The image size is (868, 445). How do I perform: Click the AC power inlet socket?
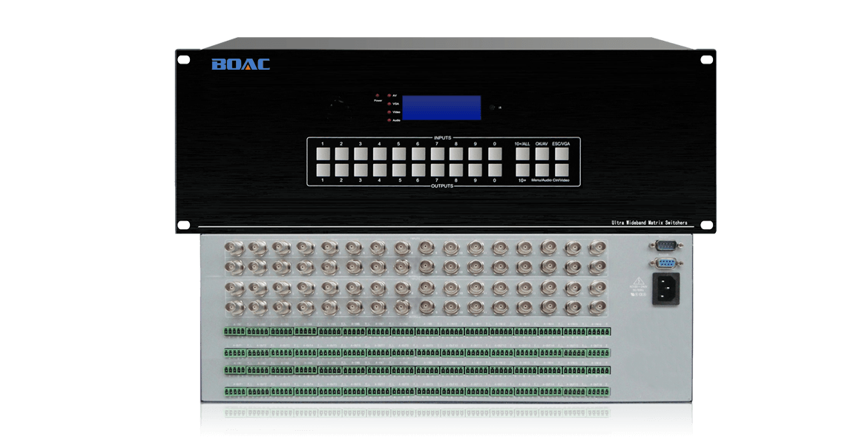(x=665, y=289)
